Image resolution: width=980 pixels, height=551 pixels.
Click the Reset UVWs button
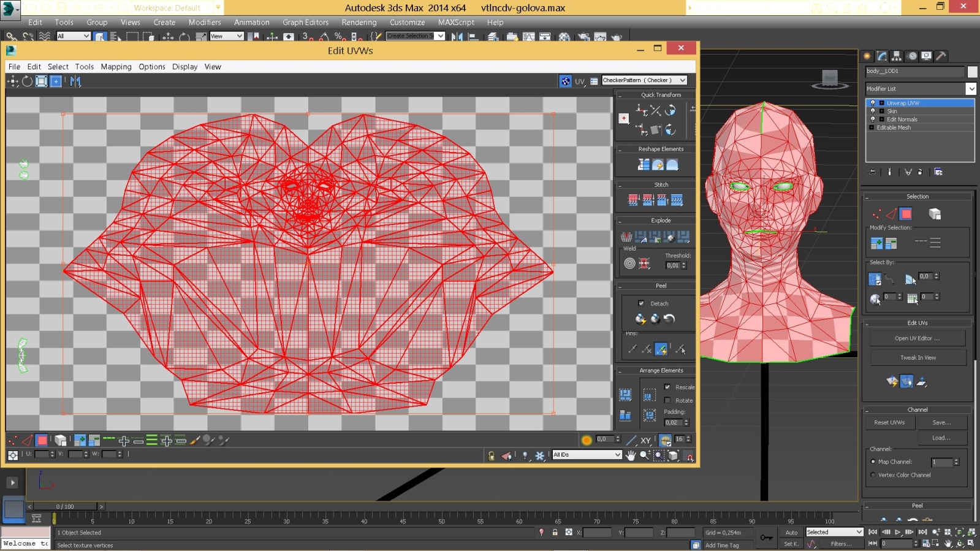pos(889,422)
